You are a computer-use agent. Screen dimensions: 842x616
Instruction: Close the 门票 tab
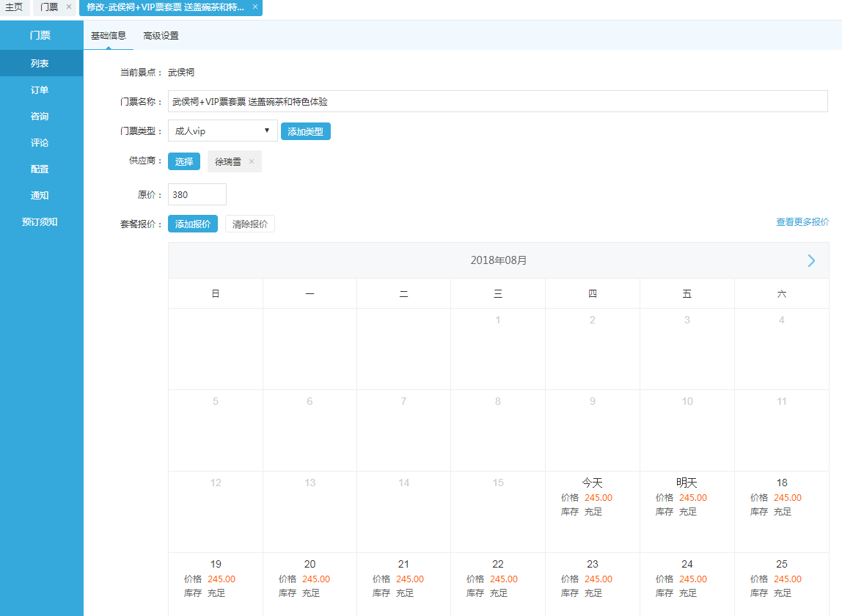[69, 7]
